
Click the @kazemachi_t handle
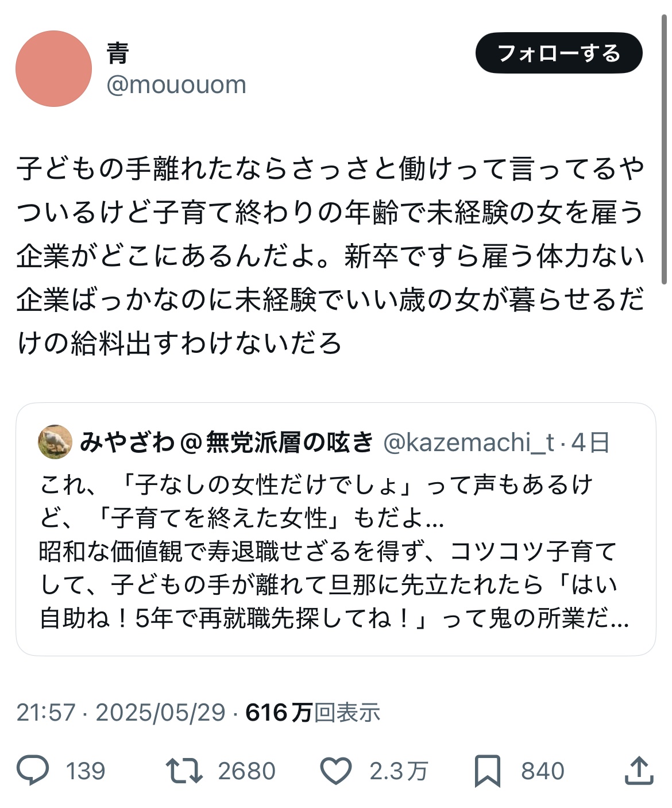[469, 442]
